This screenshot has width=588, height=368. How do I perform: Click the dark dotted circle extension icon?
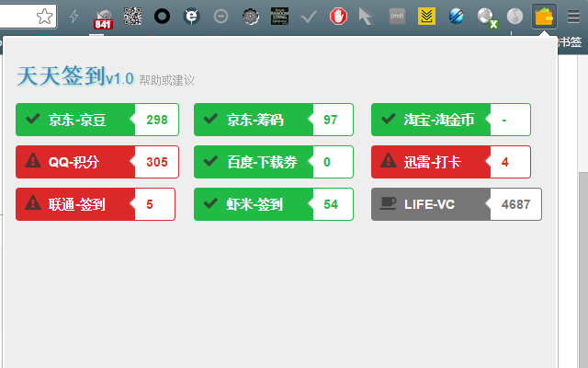[251, 17]
